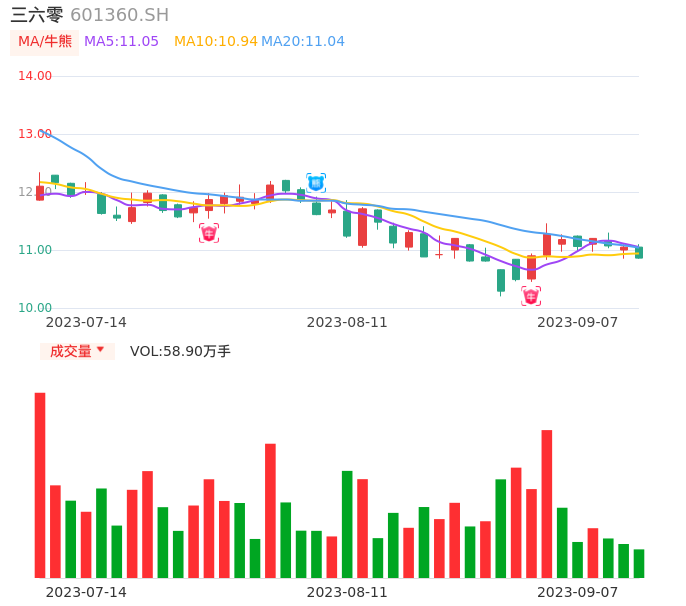
Task: Click the 2023-08-11 date under volume chart
Action: [x=347, y=592]
